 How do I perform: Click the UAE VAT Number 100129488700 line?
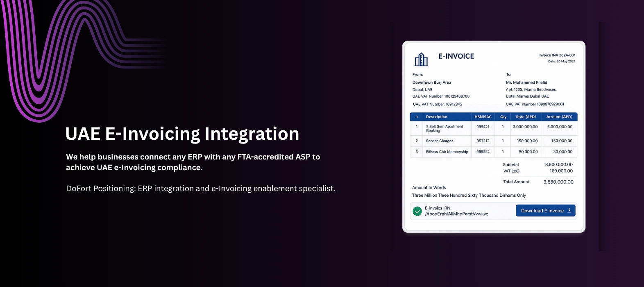441,96
